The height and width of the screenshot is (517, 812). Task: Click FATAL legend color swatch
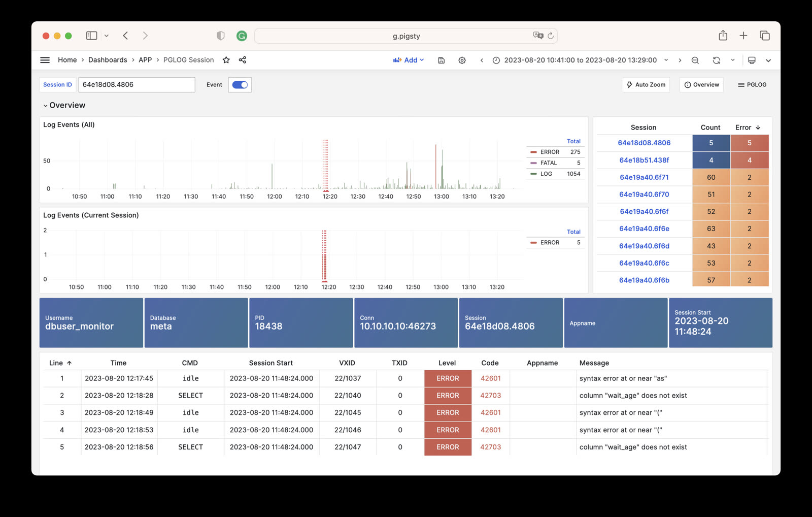click(533, 163)
